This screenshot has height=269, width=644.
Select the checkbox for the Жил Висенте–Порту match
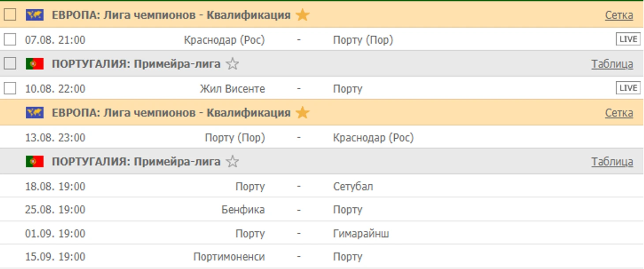tap(10, 88)
